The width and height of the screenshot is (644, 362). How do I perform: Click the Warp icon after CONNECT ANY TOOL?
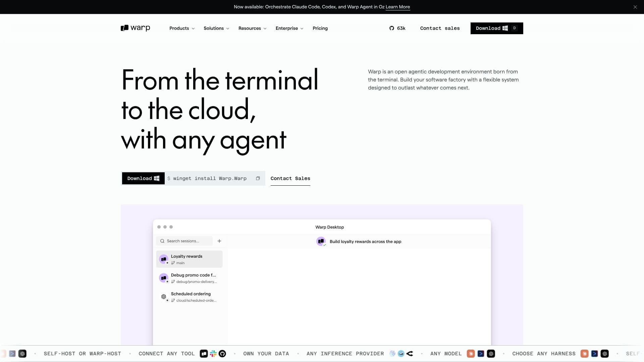[204, 354]
